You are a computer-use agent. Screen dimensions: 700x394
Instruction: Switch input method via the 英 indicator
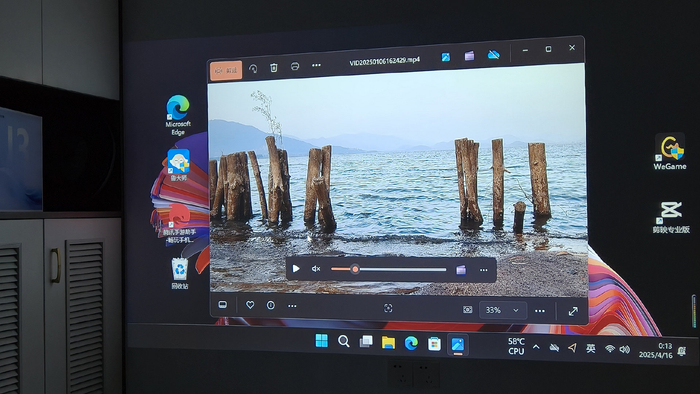[x=590, y=348]
